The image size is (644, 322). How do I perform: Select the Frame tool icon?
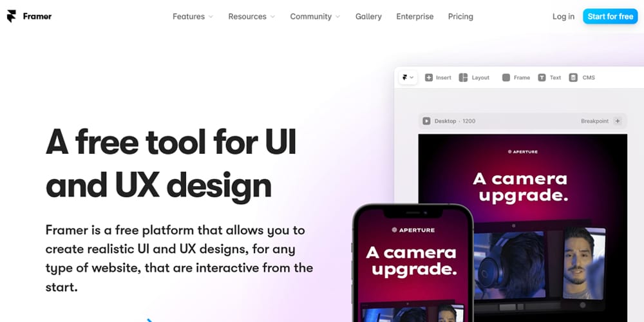click(x=506, y=78)
